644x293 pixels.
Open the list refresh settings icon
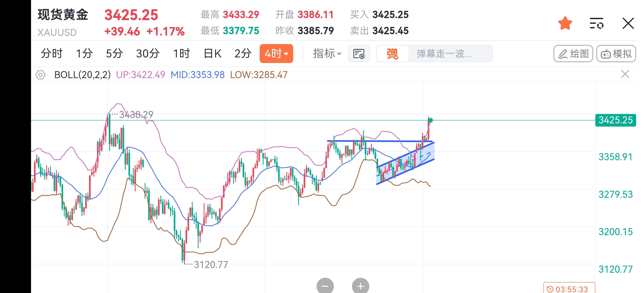596,23
